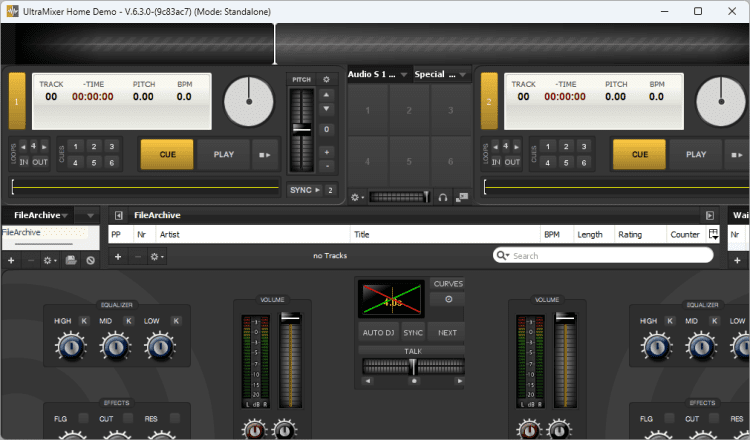Image resolution: width=750 pixels, height=440 pixels.
Task: Toggle the AUTO DJ button
Action: click(x=378, y=332)
